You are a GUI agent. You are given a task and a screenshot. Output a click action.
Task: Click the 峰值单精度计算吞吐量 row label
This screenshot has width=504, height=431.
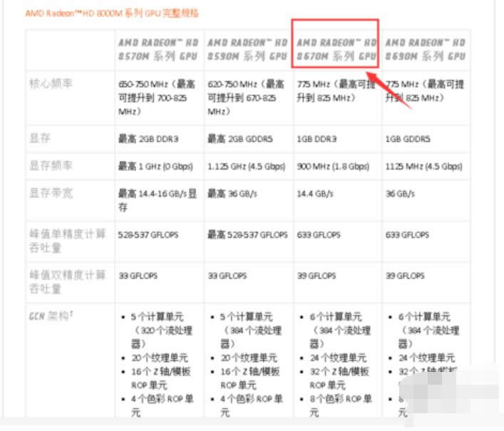(67, 241)
